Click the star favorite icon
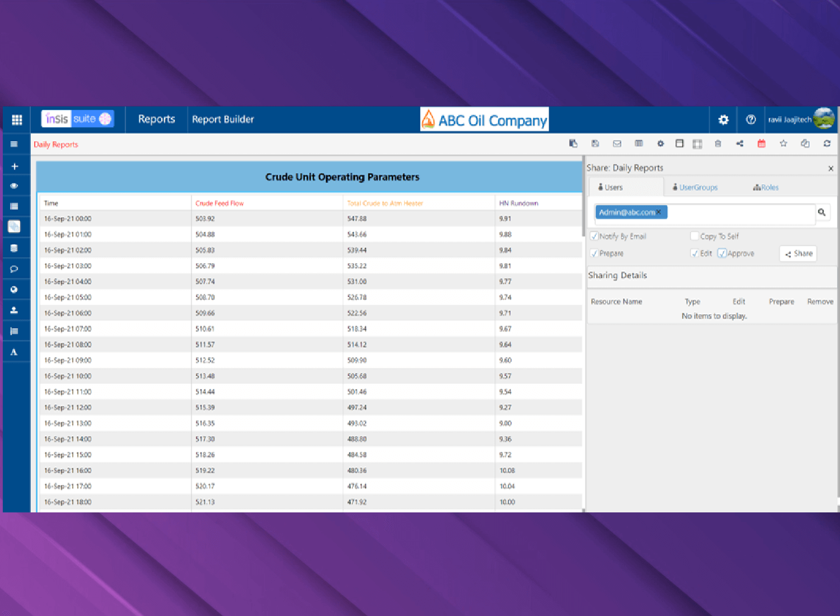The height and width of the screenshot is (616, 840). point(783,144)
